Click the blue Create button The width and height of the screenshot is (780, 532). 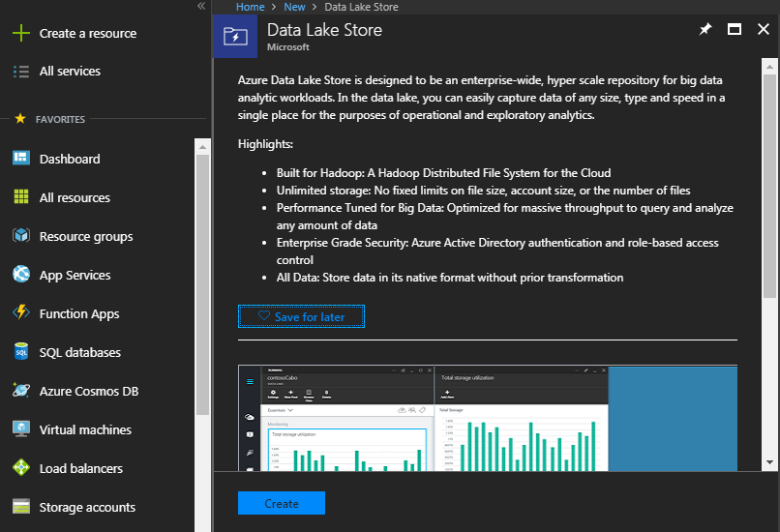pos(282,503)
